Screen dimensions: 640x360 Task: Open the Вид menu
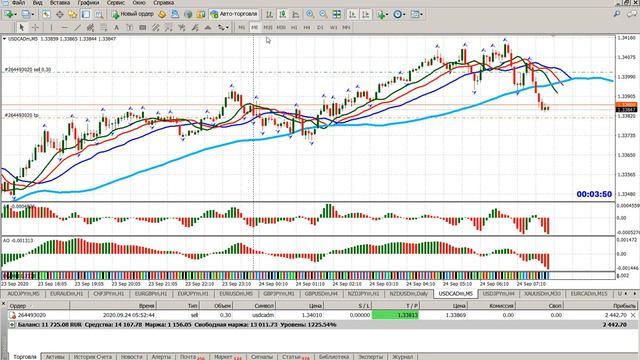pyautogui.click(x=37, y=2)
